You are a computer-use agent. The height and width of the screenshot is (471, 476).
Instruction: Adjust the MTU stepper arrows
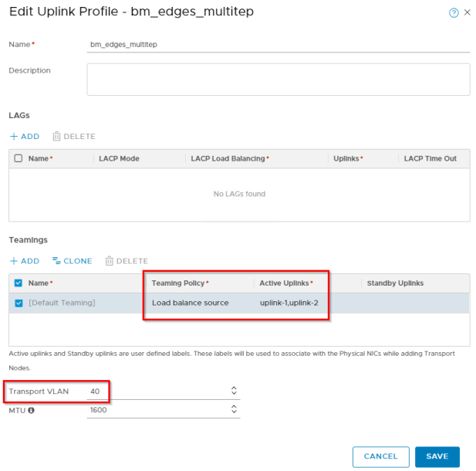[234, 411]
